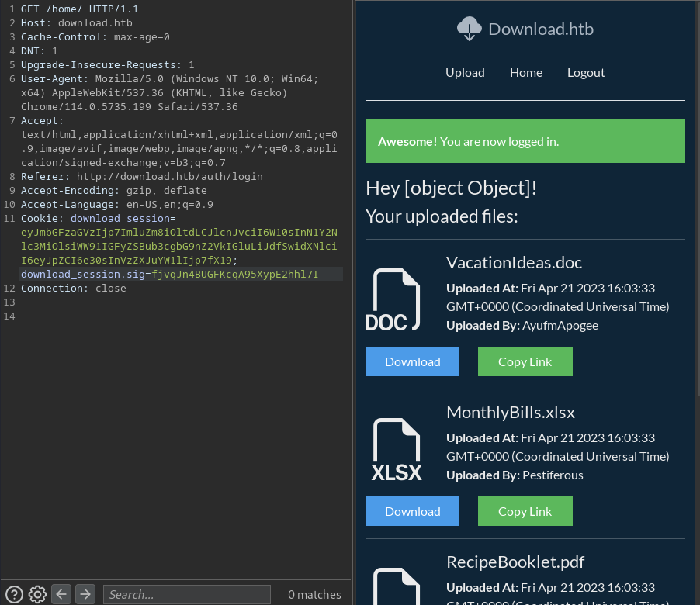Click the 'Cache-Control: max-age=0' header line
The width and height of the screenshot is (700, 605).
[x=95, y=37]
